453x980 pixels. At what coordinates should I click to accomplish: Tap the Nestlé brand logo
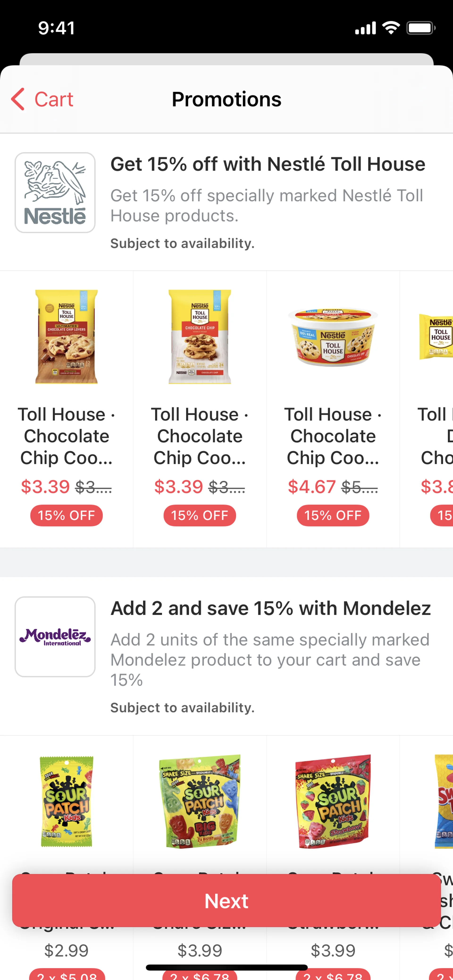55,193
